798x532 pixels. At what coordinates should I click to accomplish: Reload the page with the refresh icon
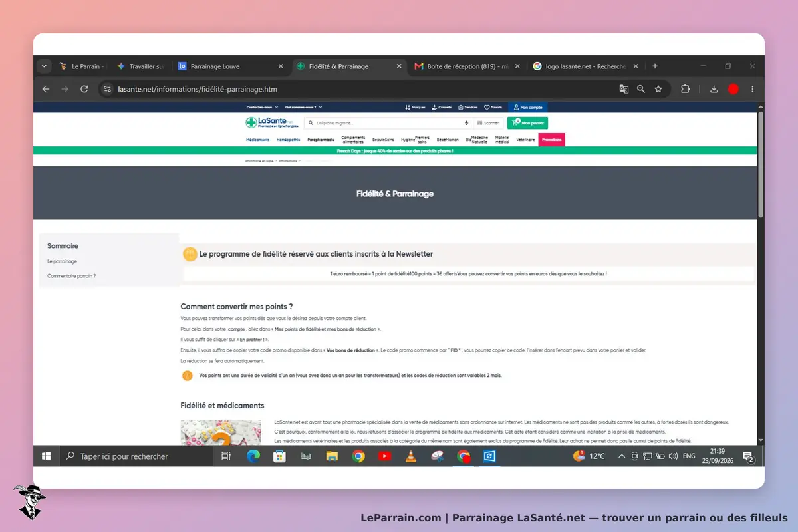point(84,89)
